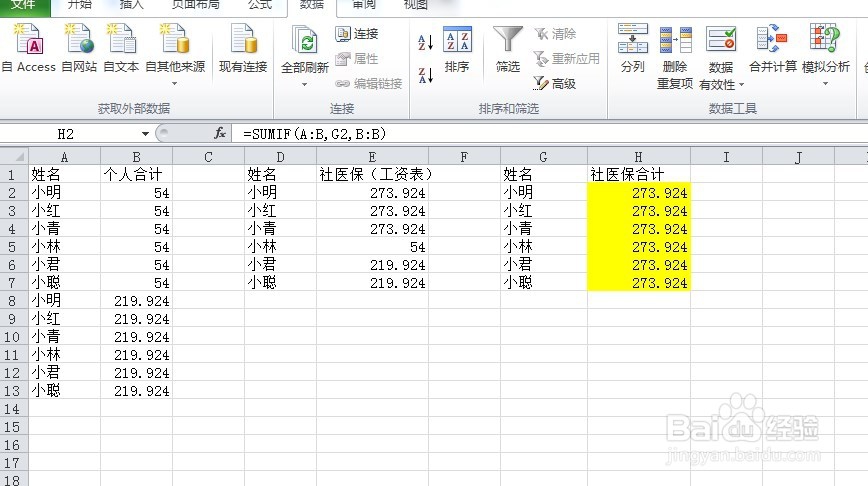
Task: Click cell B13 containing 219.924
Action: click(x=136, y=391)
